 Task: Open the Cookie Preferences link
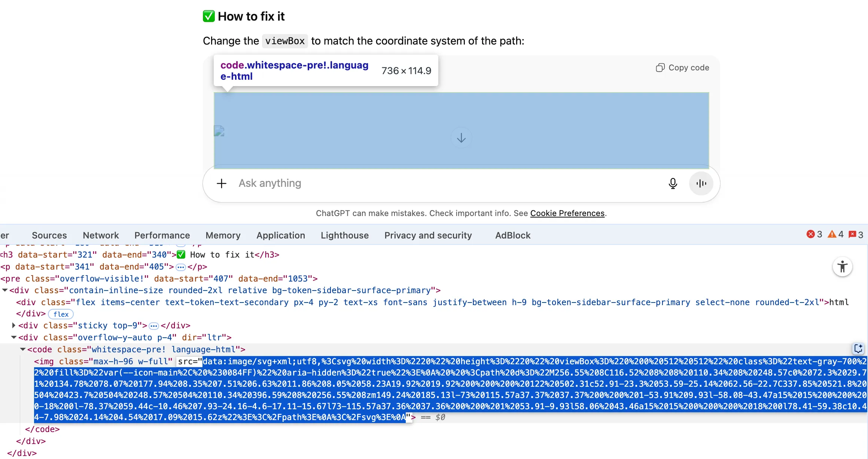point(567,213)
